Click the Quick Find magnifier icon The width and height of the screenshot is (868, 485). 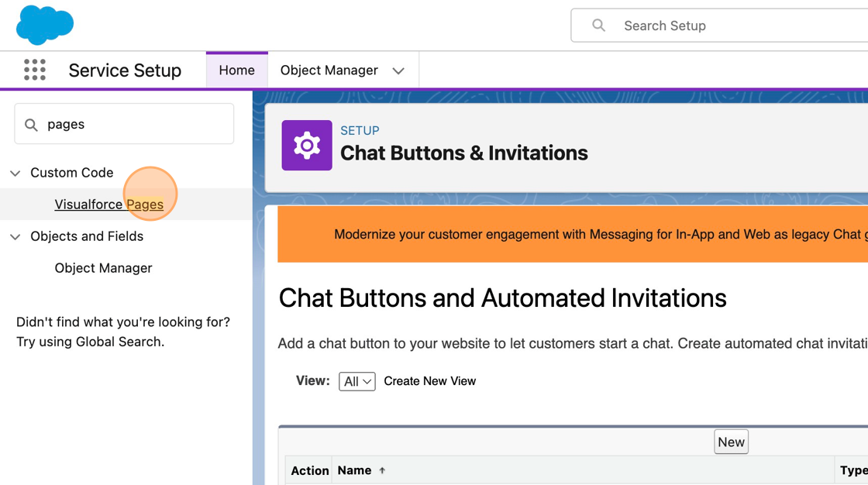pyautogui.click(x=31, y=125)
